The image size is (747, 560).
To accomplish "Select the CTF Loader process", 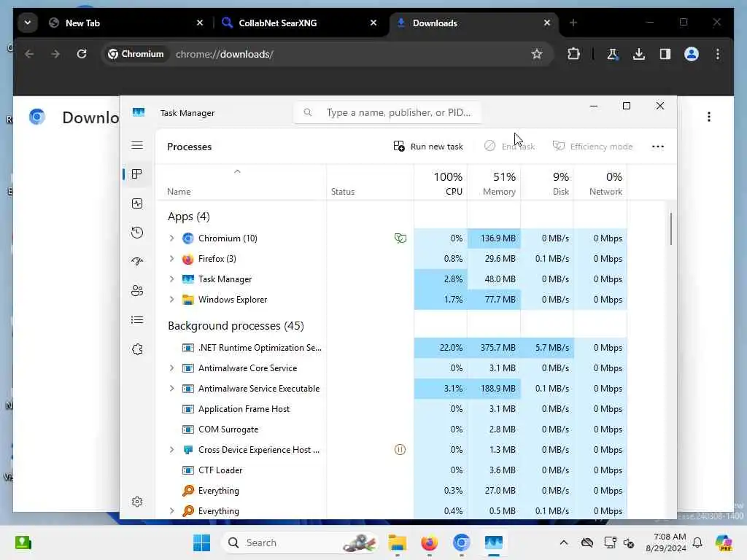I will 391,470.
